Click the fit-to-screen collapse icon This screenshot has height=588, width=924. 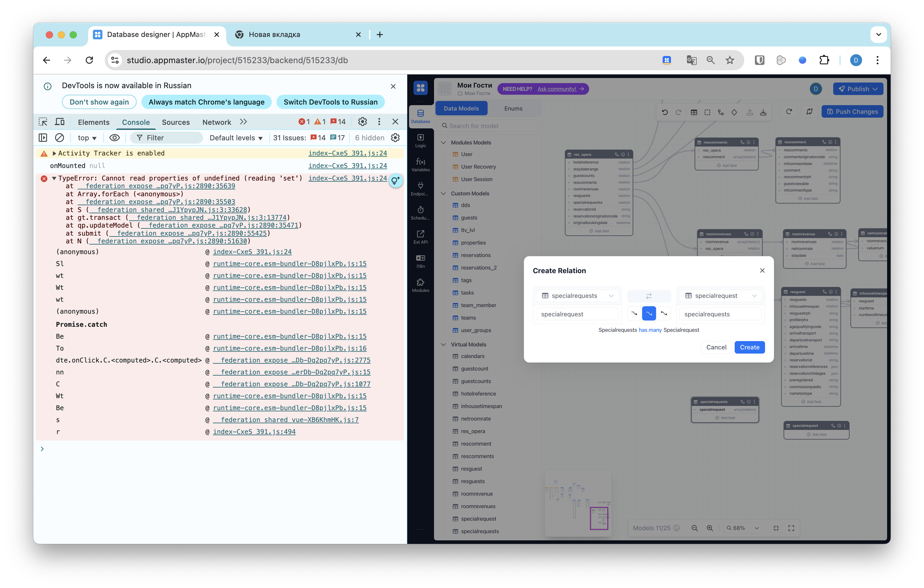tap(776, 528)
